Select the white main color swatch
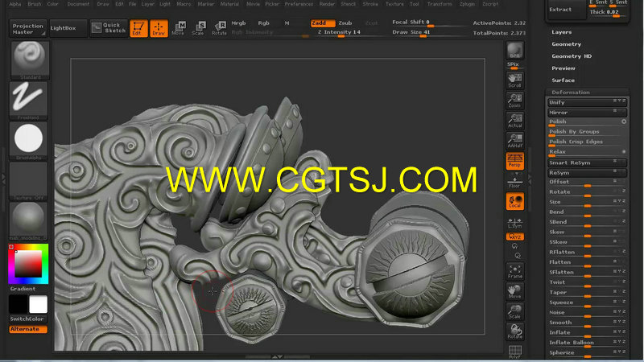Viewport: 644px width, 362px height. pos(38,305)
